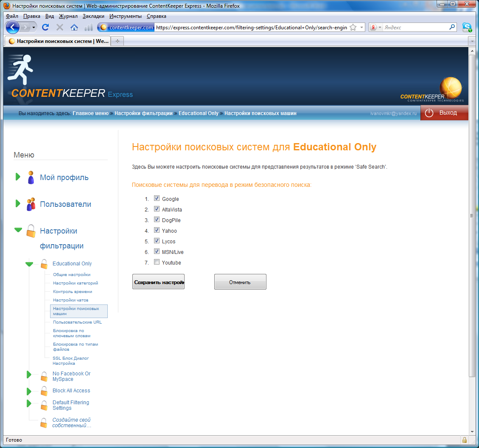Open the Правка menu

pyautogui.click(x=32, y=16)
